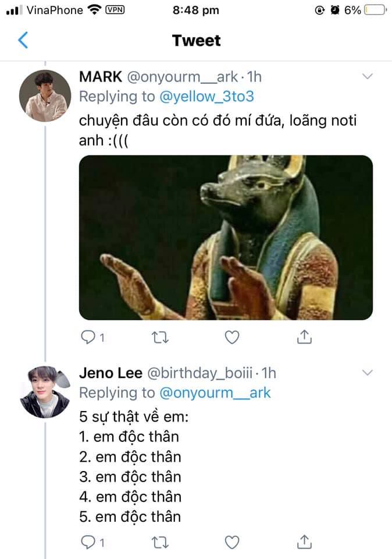View Jeno Lee's profile picture
The height and width of the screenshot is (559, 392).
point(44,392)
